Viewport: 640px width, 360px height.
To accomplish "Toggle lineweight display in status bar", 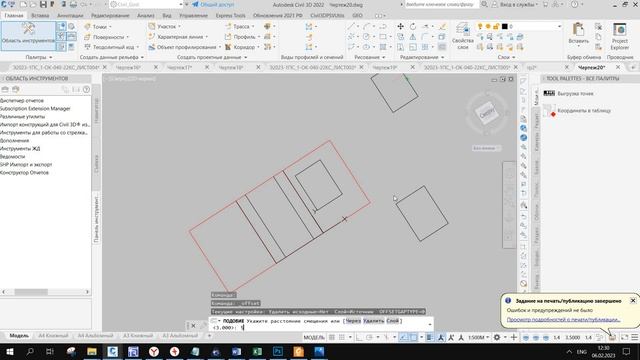I will (x=430, y=338).
